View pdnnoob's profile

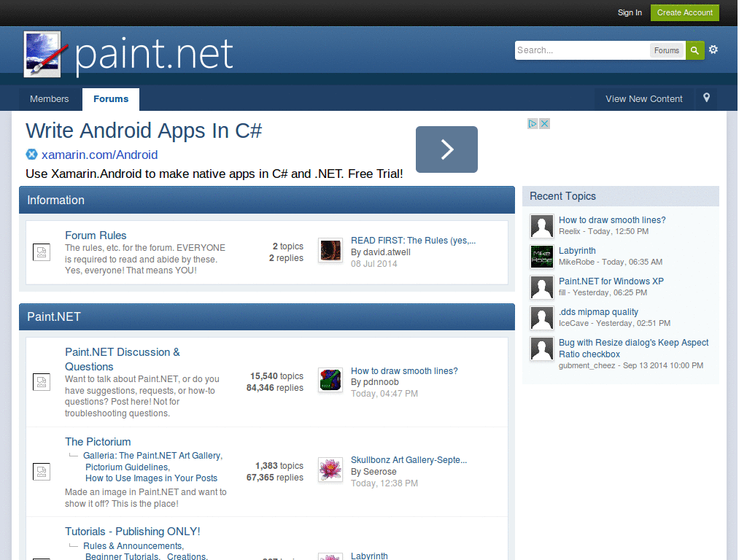pyautogui.click(x=381, y=382)
